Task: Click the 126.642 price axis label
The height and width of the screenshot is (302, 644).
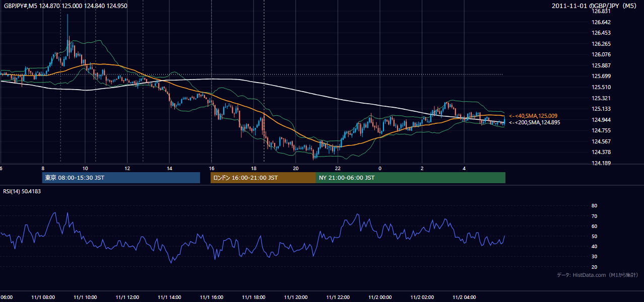Action: click(x=602, y=22)
